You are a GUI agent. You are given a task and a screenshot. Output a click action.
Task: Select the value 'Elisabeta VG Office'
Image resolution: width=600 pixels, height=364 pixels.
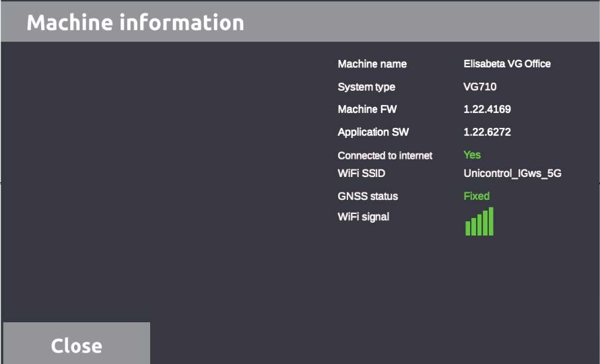point(507,63)
